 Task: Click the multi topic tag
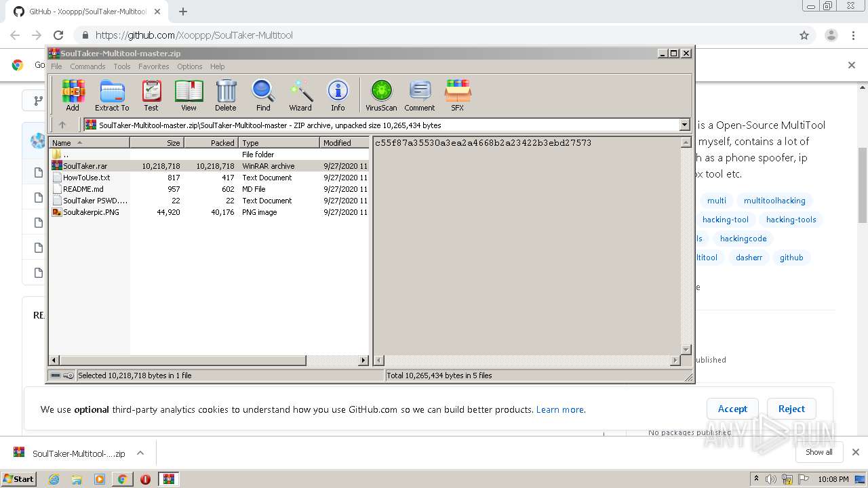pos(716,201)
